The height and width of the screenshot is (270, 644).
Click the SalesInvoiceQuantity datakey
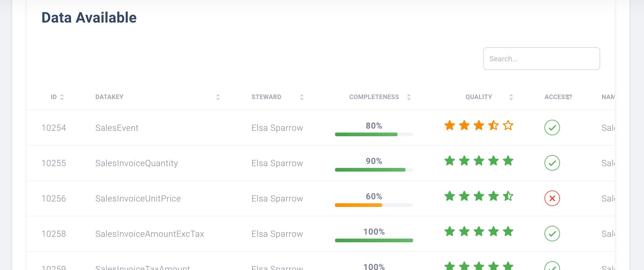pos(137,163)
